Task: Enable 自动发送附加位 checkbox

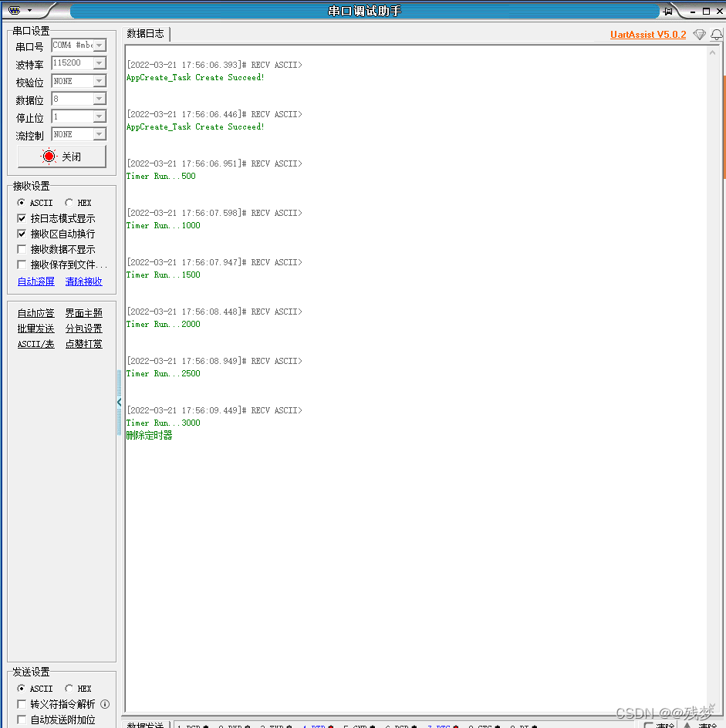Action: (22, 720)
